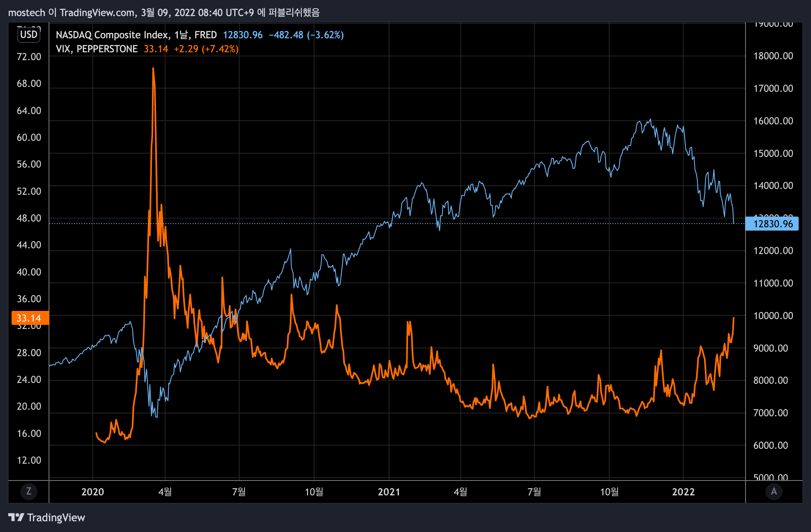Click the 2021 time axis label
This screenshot has height=532, width=811.
pyautogui.click(x=389, y=492)
